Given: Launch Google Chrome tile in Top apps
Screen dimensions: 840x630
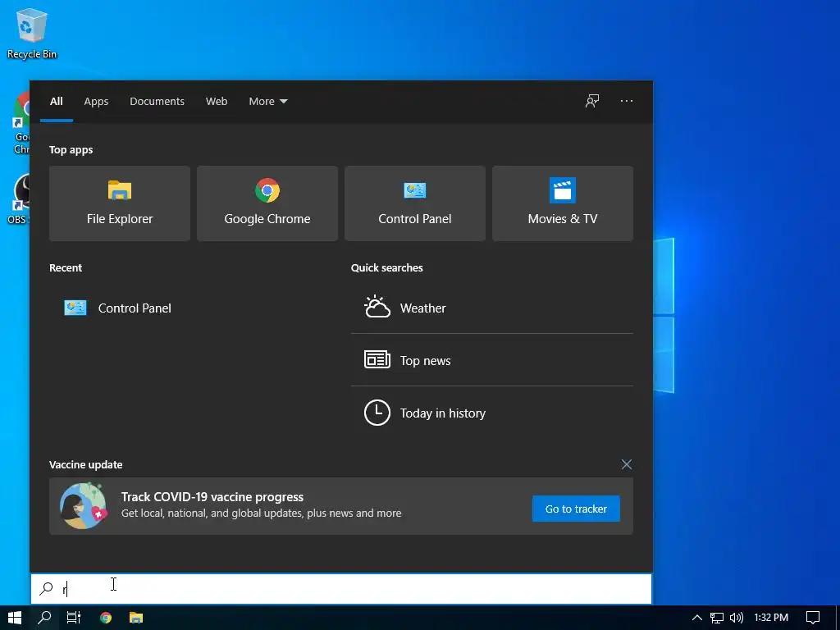Looking at the screenshot, I should [267, 203].
